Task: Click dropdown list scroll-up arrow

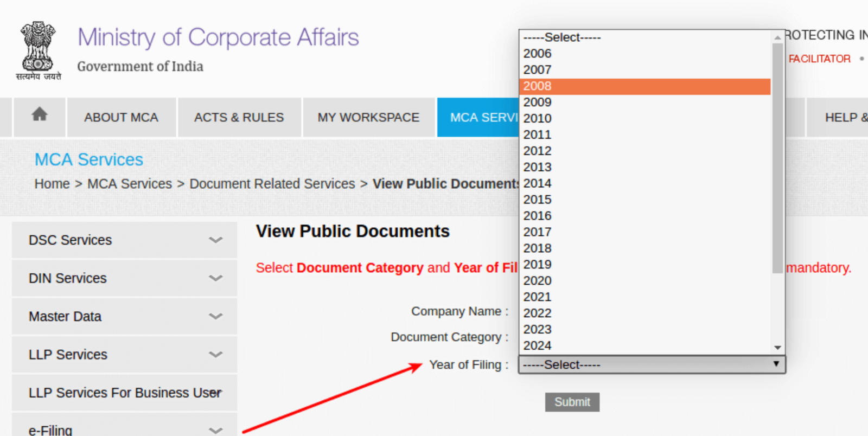Action: (x=777, y=37)
